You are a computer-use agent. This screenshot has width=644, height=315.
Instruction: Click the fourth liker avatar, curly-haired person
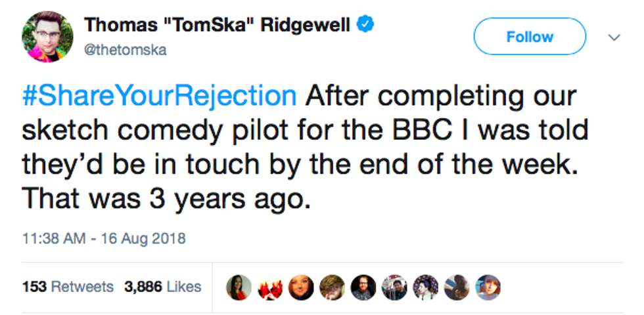[x=331, y=287]
